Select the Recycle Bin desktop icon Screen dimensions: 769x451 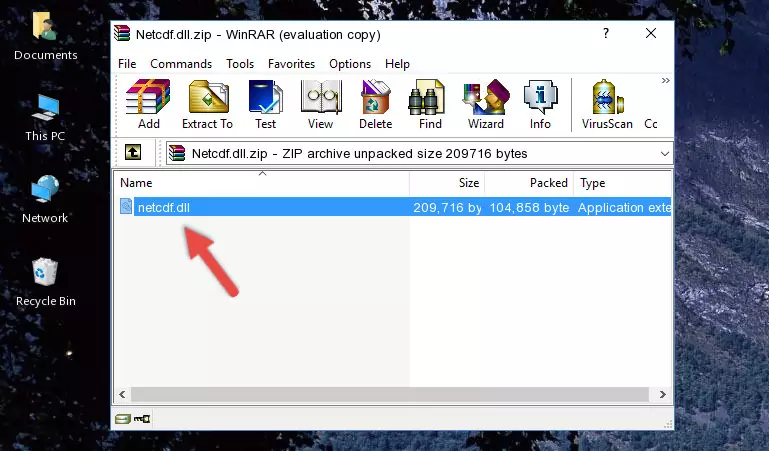pyautogui.click(x=46, y=283)
